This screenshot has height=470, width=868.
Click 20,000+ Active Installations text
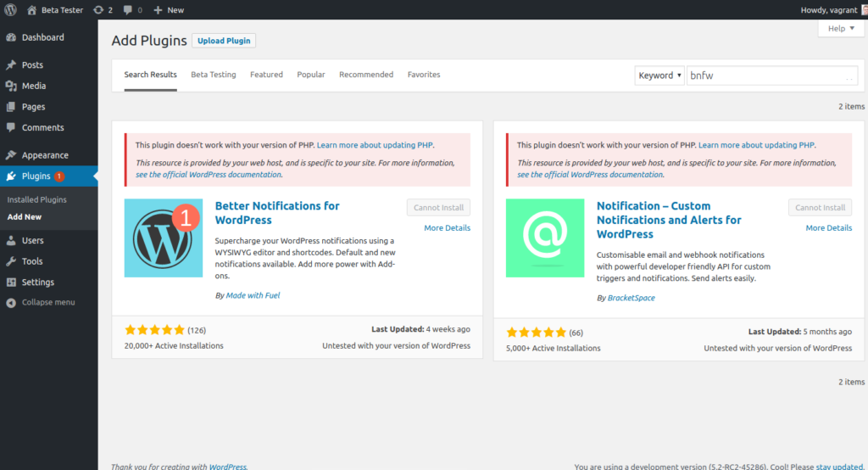[174, 346]
